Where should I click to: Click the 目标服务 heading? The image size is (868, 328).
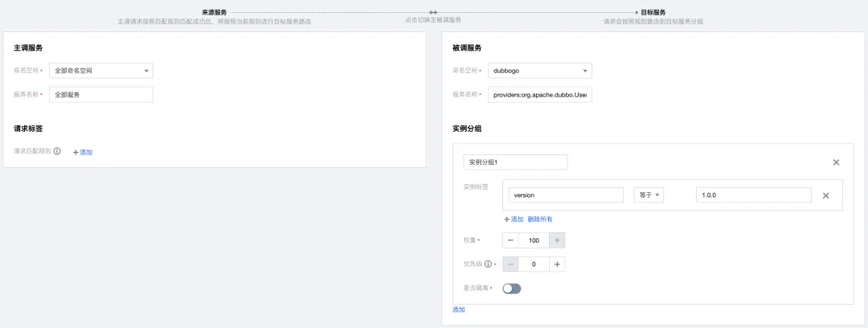click(653, 12)
